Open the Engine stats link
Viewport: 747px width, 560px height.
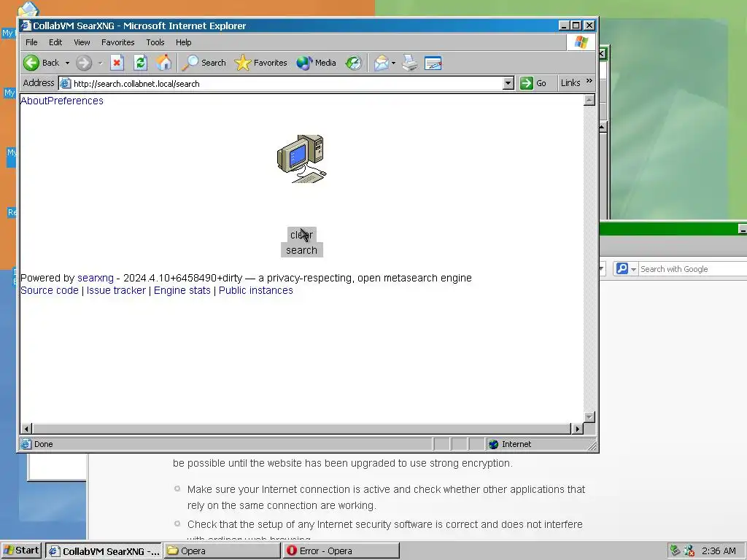[x=182, y=290]
